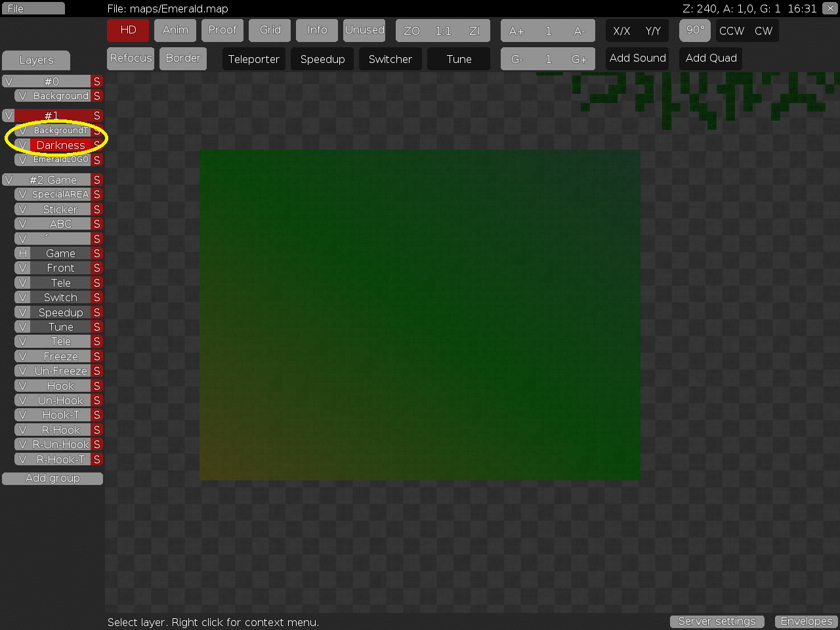Screen dimensions: 840x630
Task: Open the Envelopes editor
Action: (806, 621)
